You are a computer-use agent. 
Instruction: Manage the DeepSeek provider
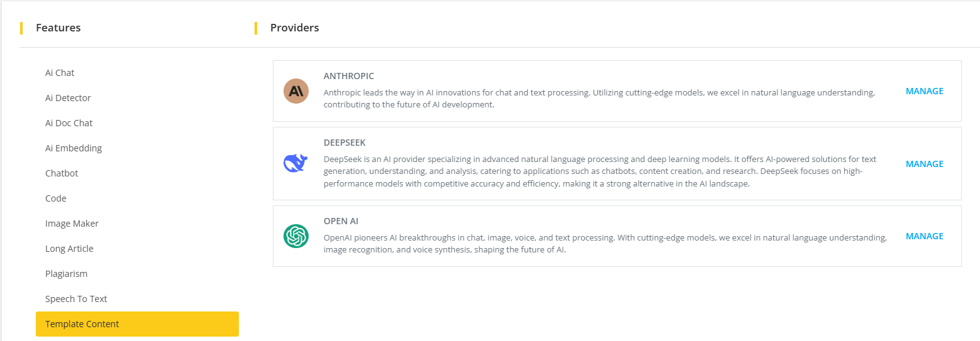click(x=924, y=164)
